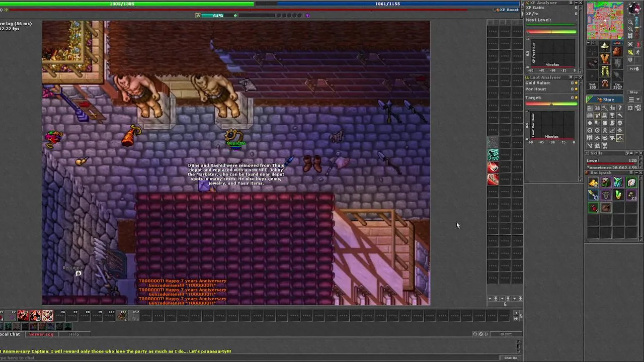The height and width of the screenshot is (362, 644).
Task: Select defensive stance shield icon
Action: point(630,60)
